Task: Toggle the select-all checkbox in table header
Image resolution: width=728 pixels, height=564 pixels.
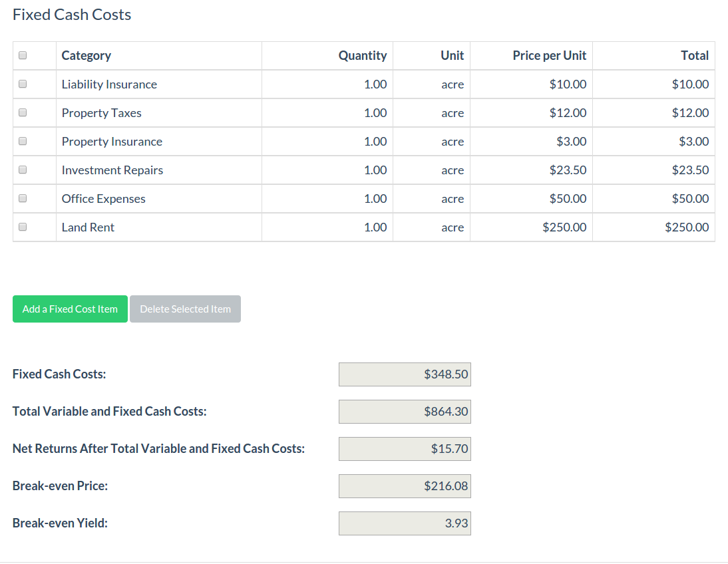Action: pyautogui.click(x=23, y=56)
